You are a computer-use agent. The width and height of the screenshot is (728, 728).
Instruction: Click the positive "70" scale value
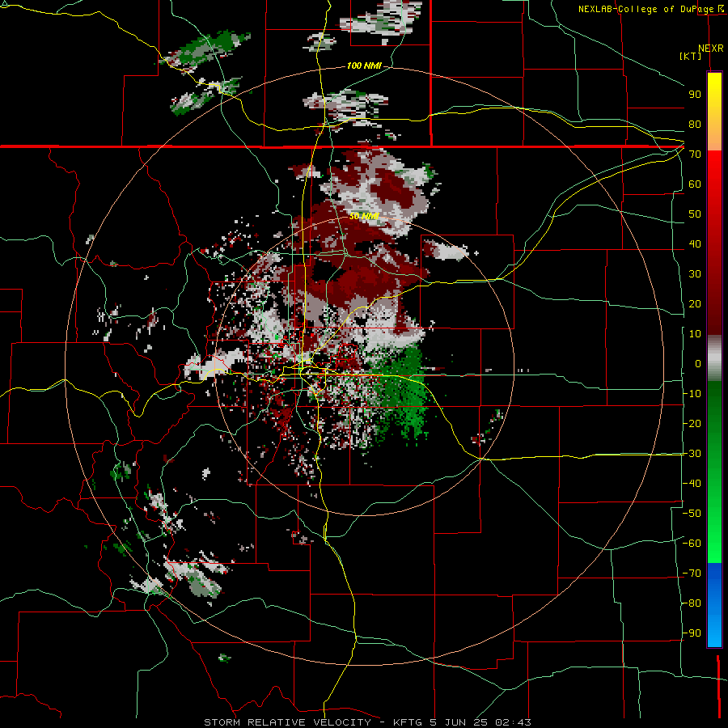(x=695, y=154)
